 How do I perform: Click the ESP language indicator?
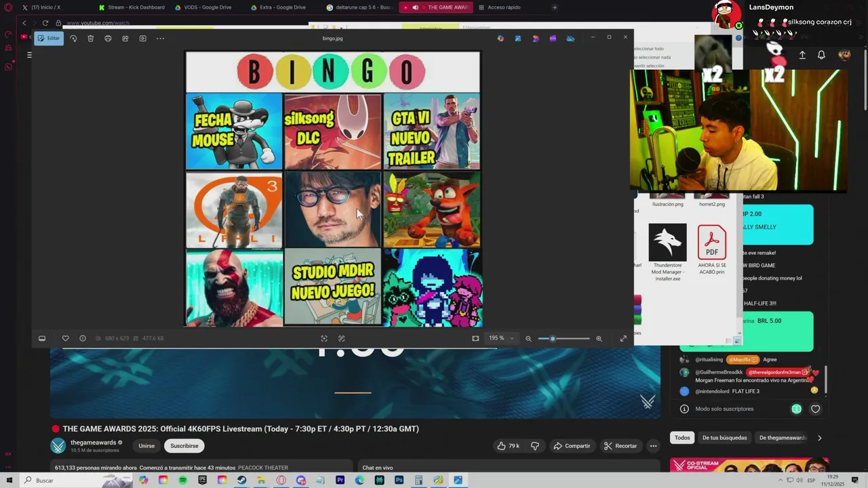811,481
